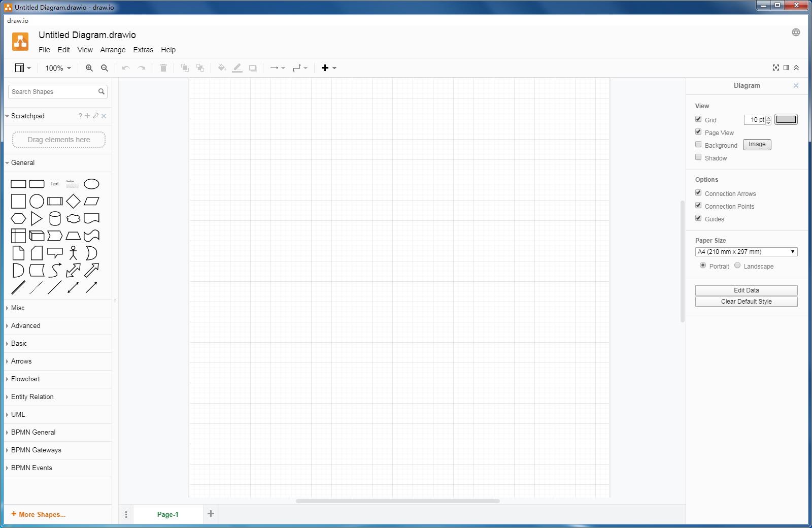Select the Parallelogram shape in General
812x528 pixels.
[91, 201]
